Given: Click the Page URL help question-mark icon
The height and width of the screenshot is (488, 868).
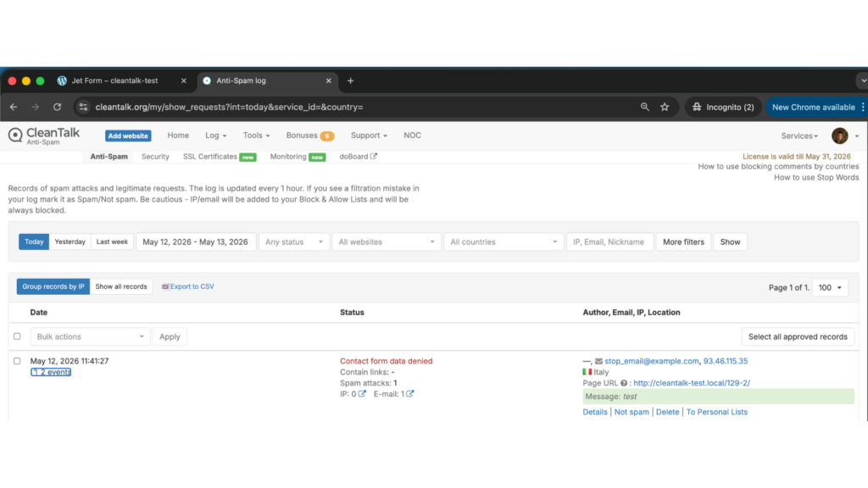Looking at the screenshot, I should 624,383.
